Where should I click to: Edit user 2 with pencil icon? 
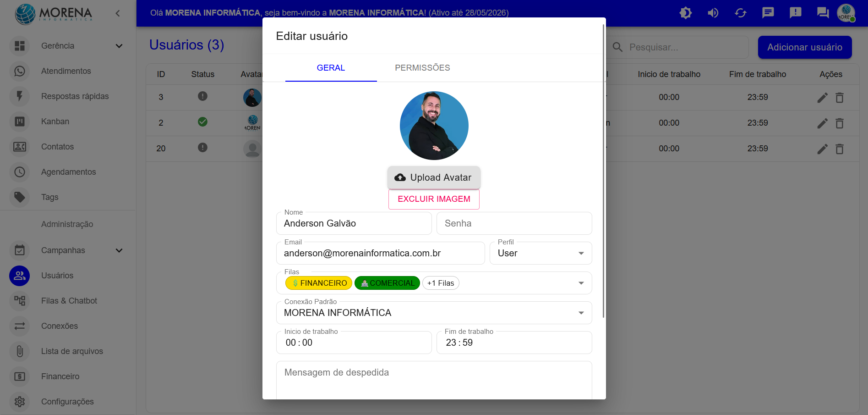pyautogui.click(x=823, y=123)
